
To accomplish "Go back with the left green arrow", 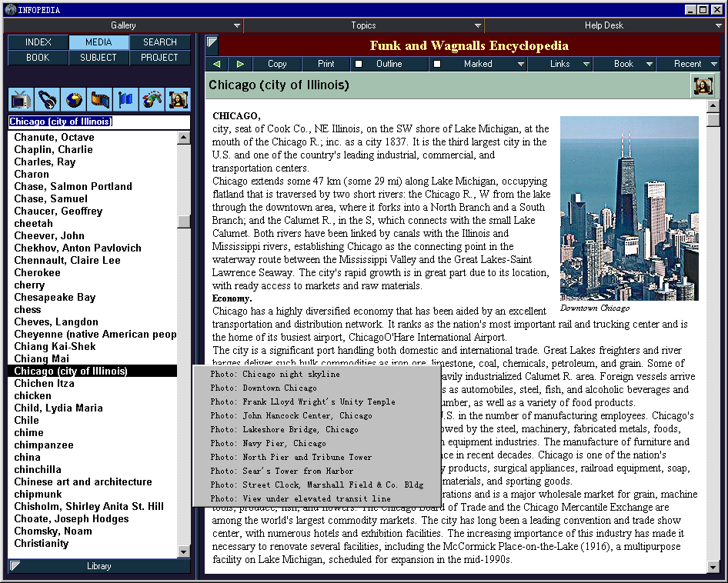I will pyautogui.click(x=217, y=64).
